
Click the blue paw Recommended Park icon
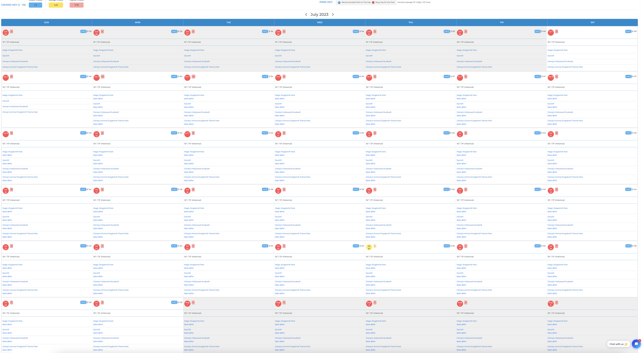339,2
